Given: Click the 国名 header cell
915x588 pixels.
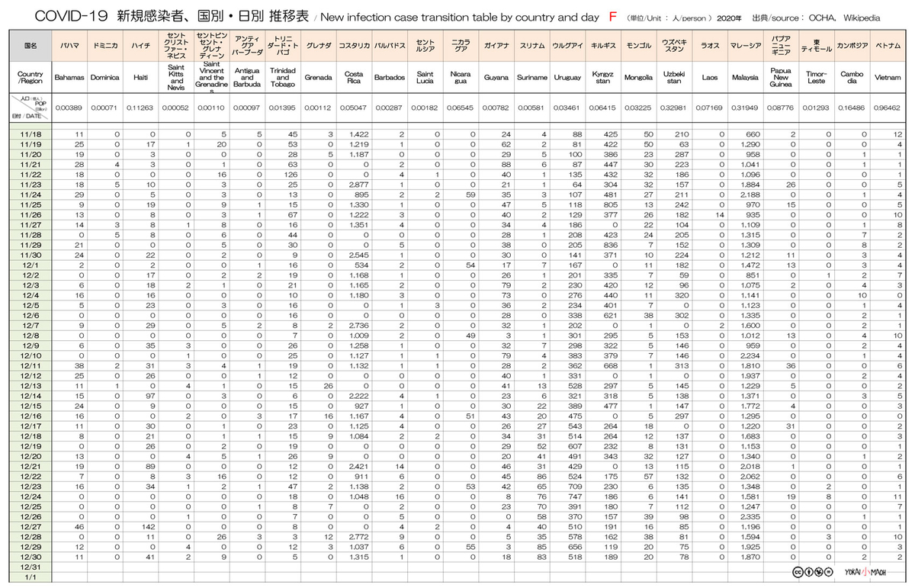Looking at the screenshot, I should [x=32, y=46].
